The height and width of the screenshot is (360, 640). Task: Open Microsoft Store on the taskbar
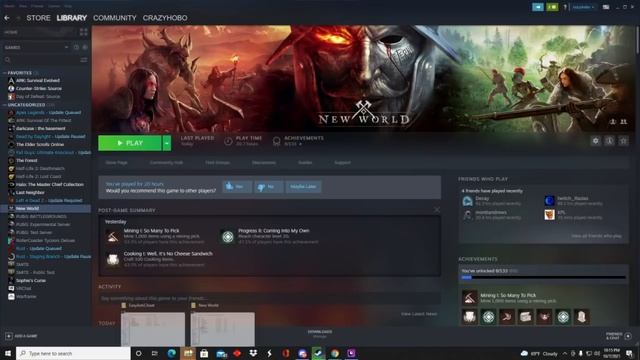(x=204, y=353)
